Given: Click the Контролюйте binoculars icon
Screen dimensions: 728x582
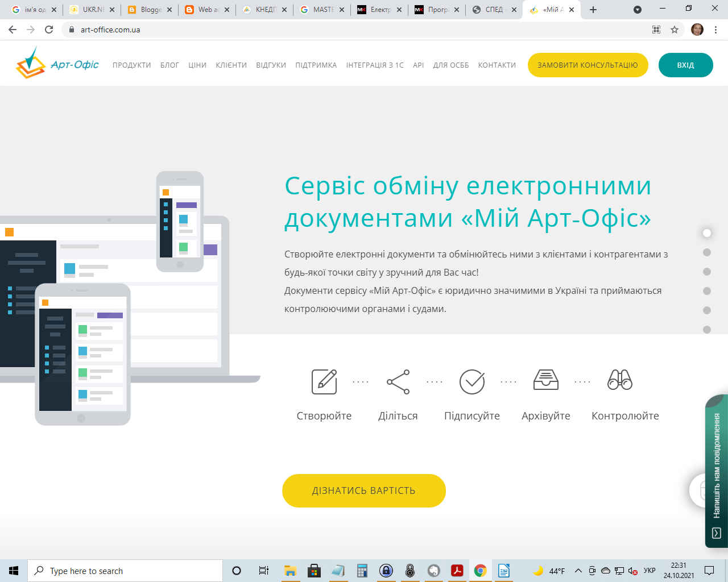Looking at the screenshot, I should point(620,380).
